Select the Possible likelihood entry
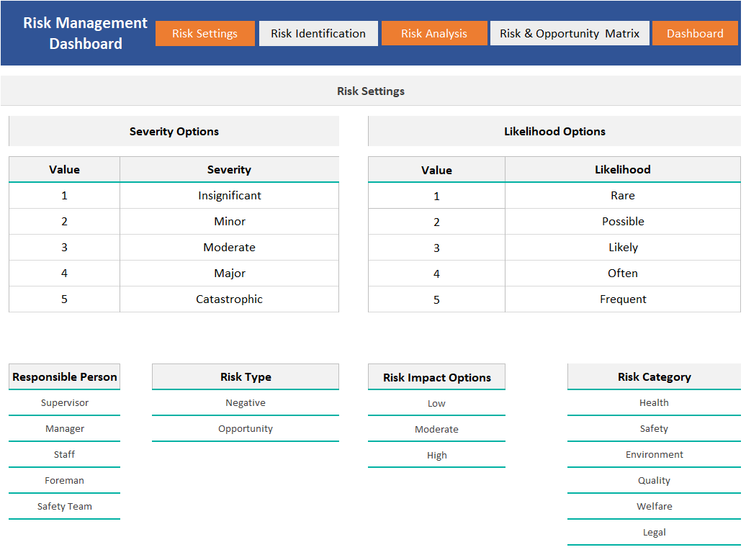This screenshot has height=560, width=746. tap(623, 221)
